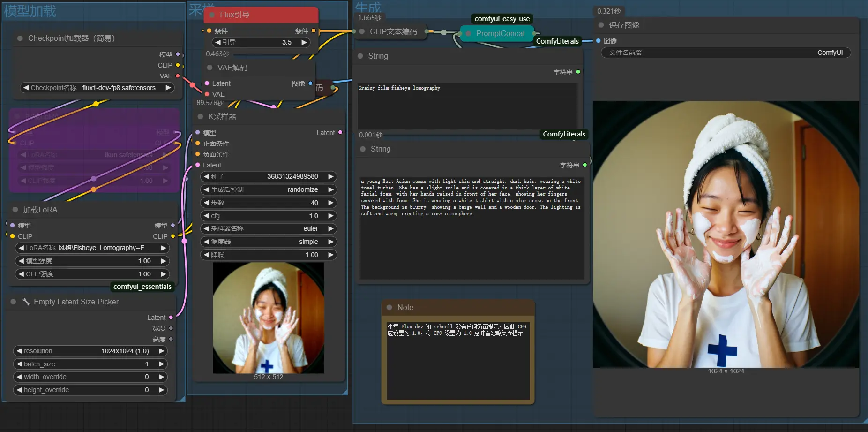868x432 pixels.
Task: Click the Flux引导 node title dot
Action: (x=212, y=15)
